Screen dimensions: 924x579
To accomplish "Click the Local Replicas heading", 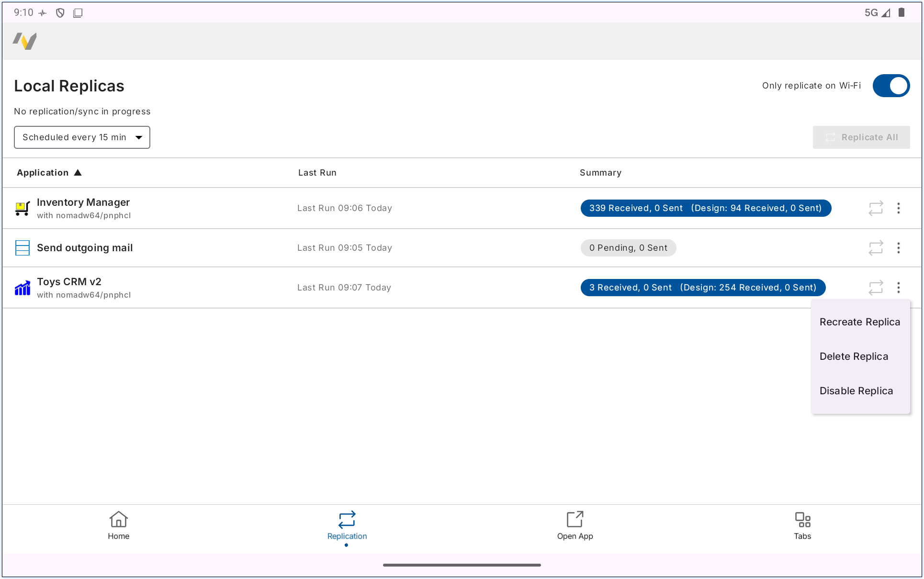I will click(69, 86).
